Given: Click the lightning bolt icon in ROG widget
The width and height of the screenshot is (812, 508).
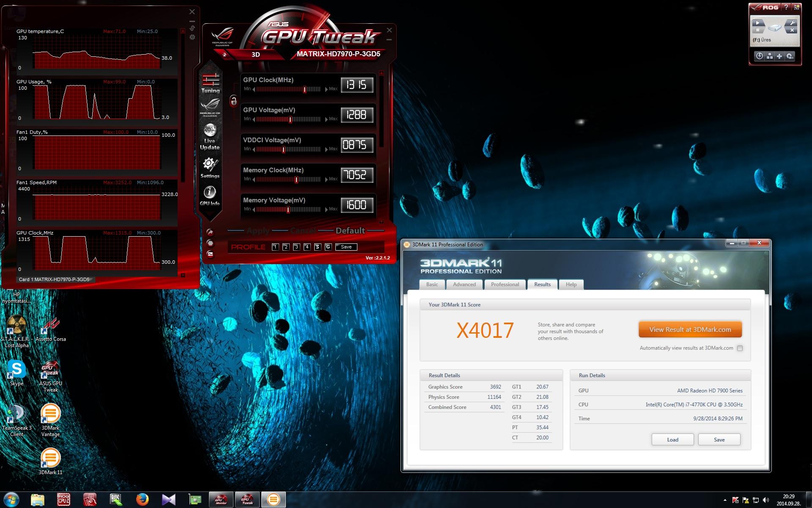Looking at the screenshot, I should click(x=760, y=56).
